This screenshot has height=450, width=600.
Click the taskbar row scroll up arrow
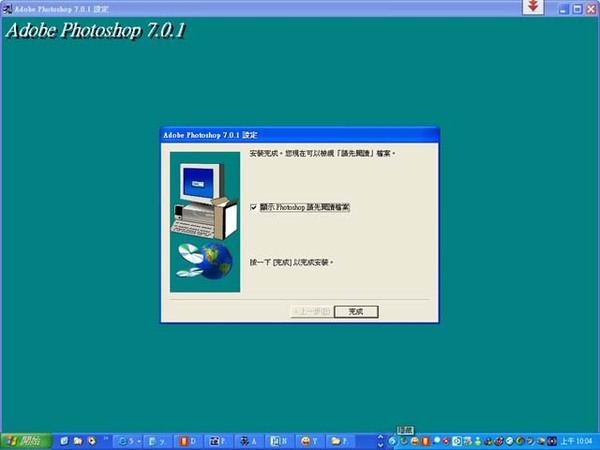(380, 437)
